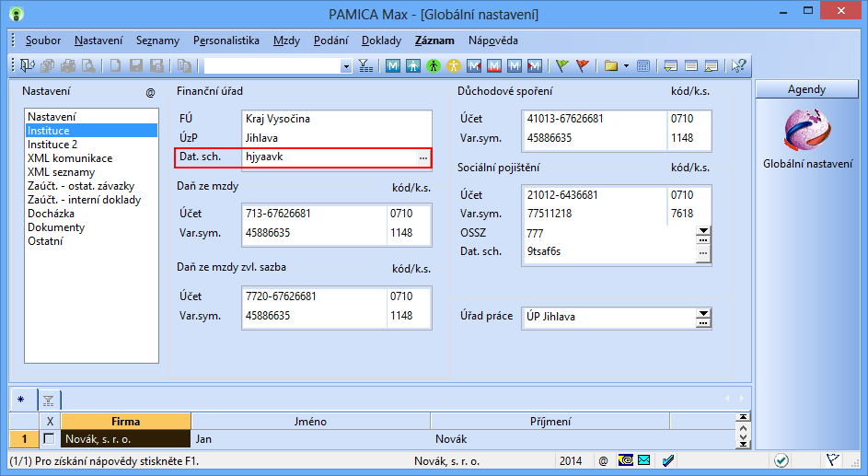Viewport: 868px width, 476px height.
Task: Select Nastavení in the settings list
Action: coord(91,117)
